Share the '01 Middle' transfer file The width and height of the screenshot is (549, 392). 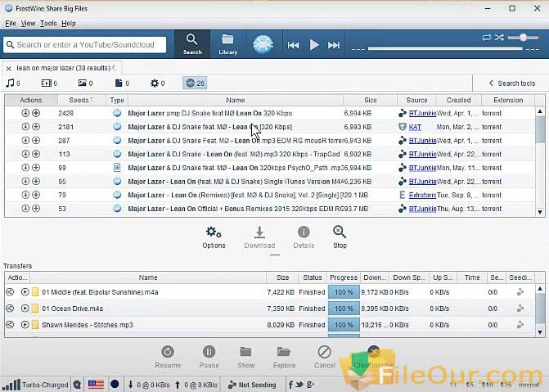[x=10, y=292]
